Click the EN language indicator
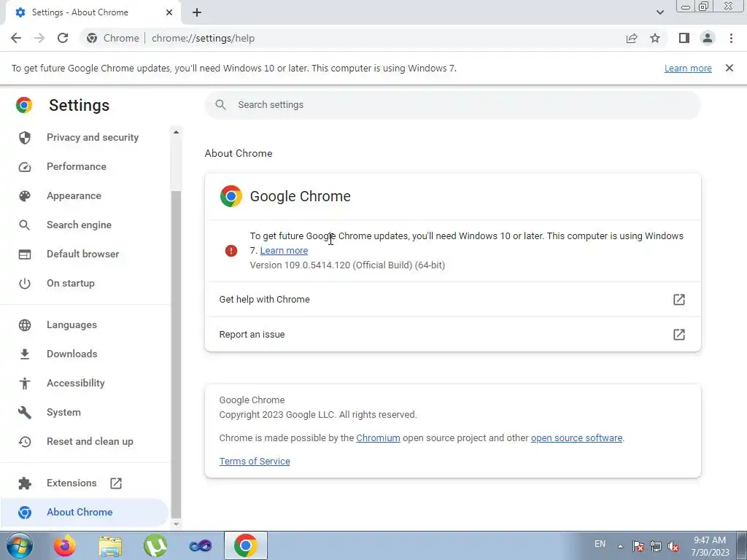This screenshot has width=747, height=560. (x=600, y=544)
